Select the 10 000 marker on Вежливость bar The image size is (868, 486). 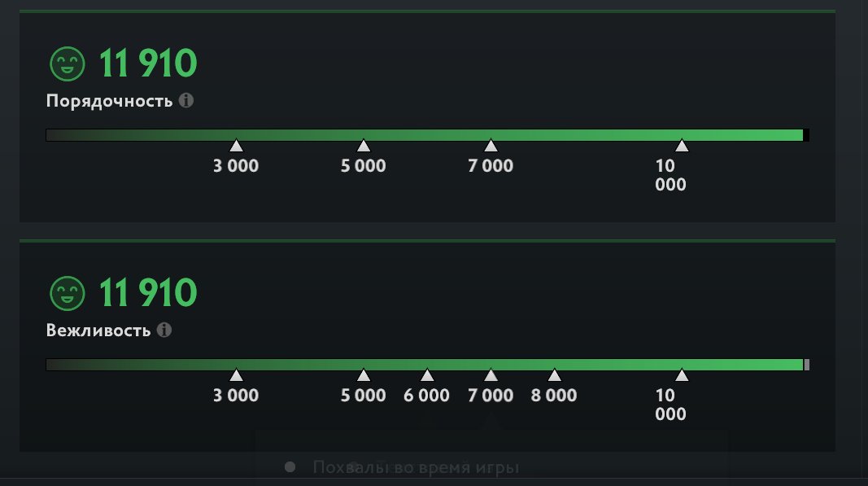[682, 375]
